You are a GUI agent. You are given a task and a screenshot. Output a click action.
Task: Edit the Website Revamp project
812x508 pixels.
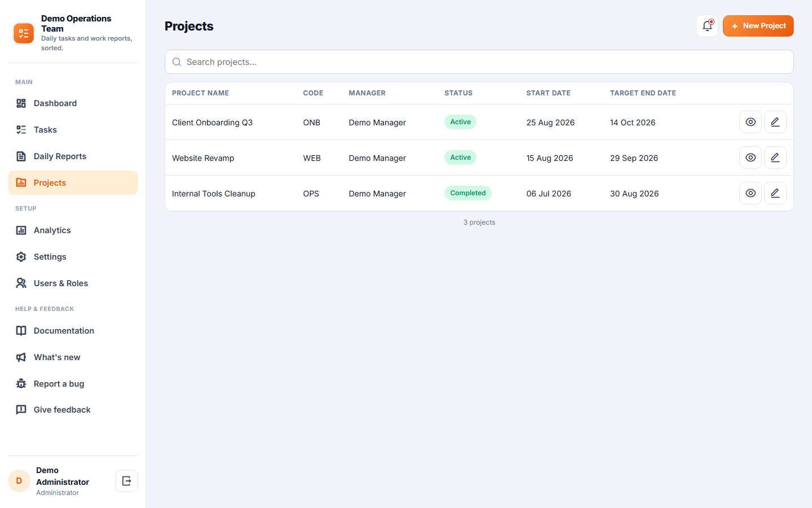point(775,157)
